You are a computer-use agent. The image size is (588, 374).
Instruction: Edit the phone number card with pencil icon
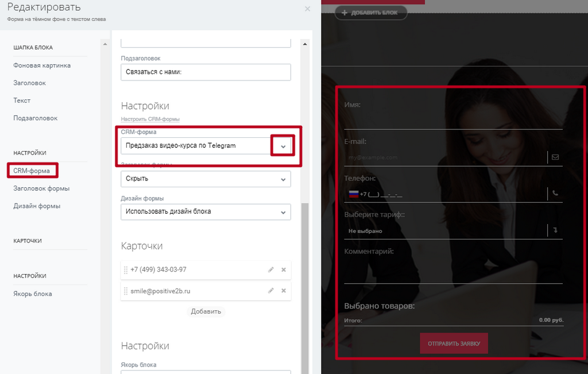[x=271, y=269]
